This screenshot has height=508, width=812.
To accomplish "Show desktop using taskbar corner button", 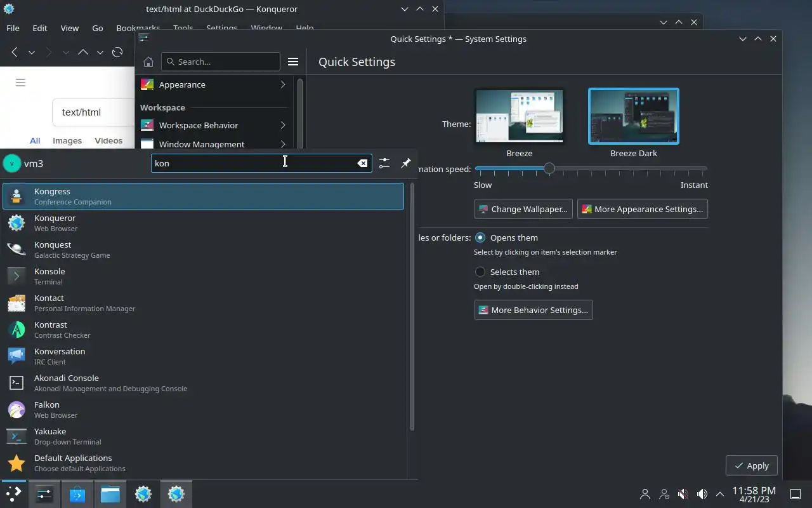I will [795, 494].
